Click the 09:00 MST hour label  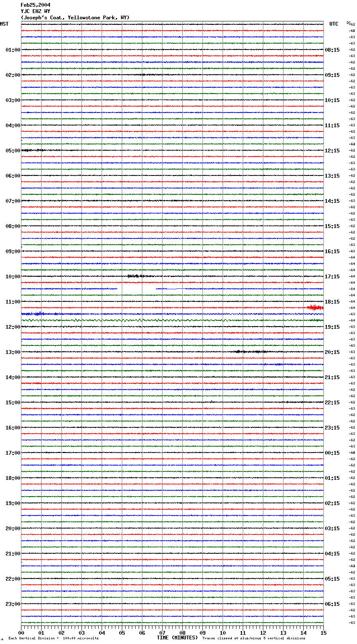pos(13,251)
